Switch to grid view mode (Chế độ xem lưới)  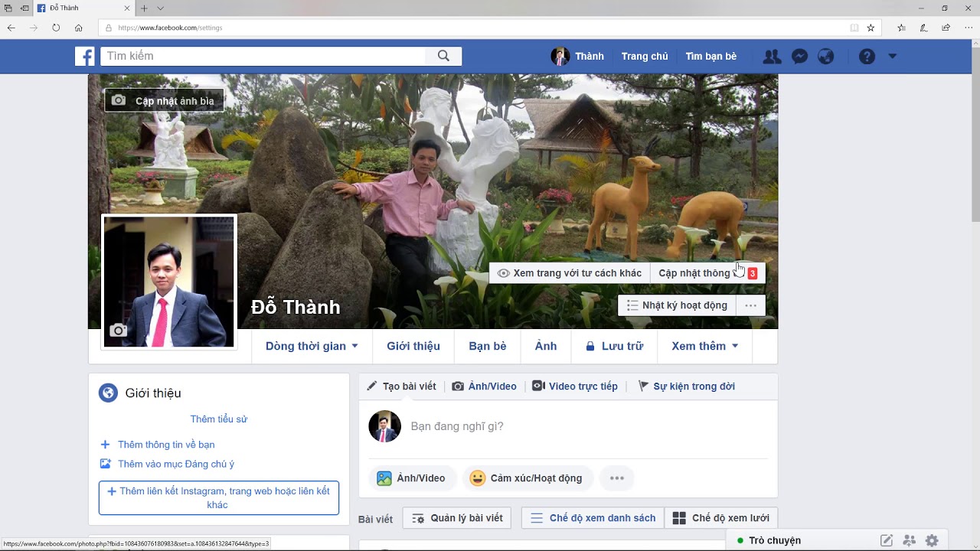[720, 518]
